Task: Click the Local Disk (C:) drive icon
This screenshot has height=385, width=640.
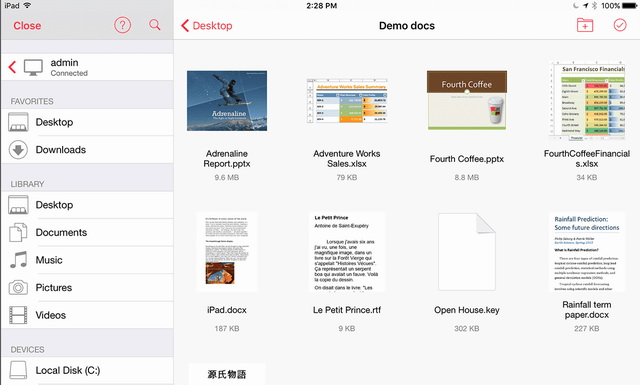Action: (18, 370)
